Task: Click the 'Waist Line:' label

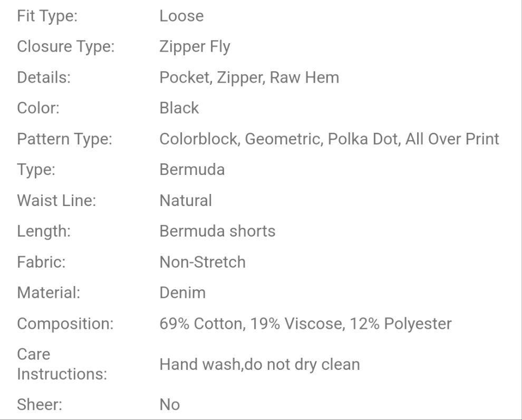Action: point(56,201)
